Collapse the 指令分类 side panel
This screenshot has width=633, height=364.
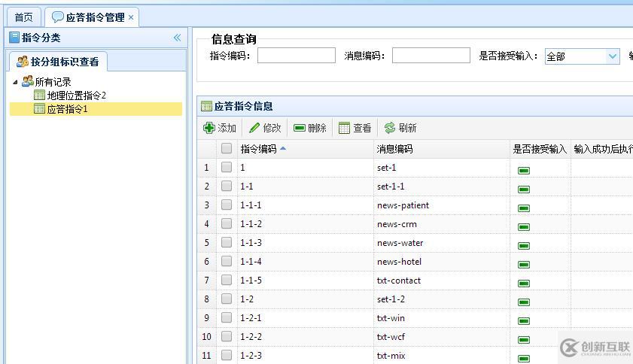(x=177, y=38)
